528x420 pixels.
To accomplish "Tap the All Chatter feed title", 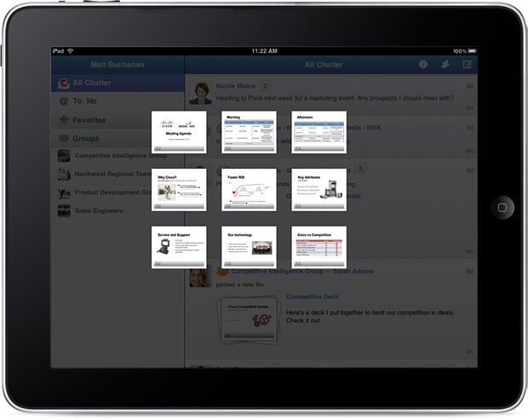I will [x=324, y=65].
